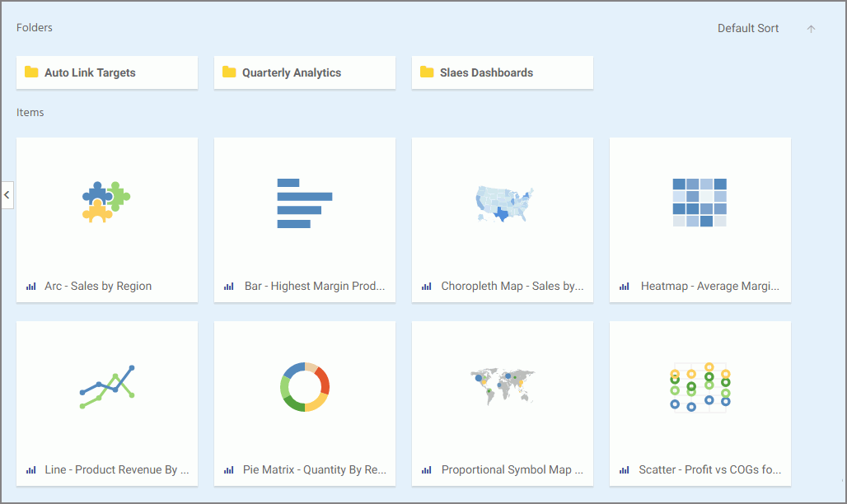Expand the left side panel chevron

click(x=7, y=195)
